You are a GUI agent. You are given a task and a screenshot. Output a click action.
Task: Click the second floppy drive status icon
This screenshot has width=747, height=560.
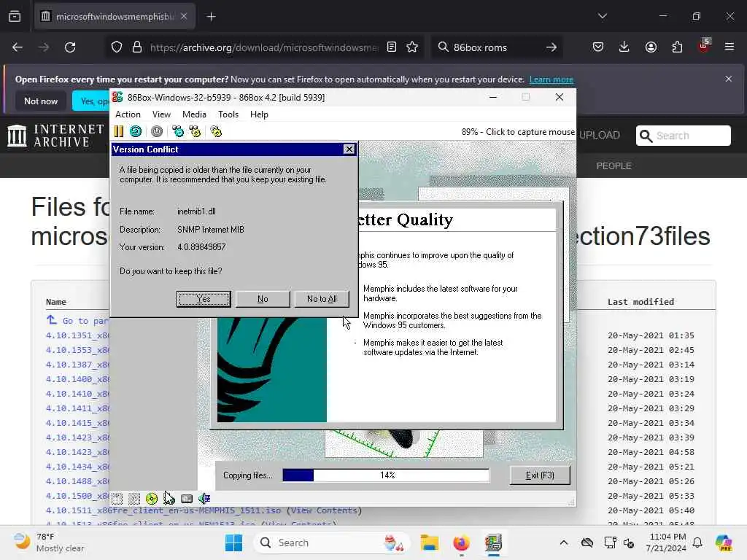coord(134,499)
